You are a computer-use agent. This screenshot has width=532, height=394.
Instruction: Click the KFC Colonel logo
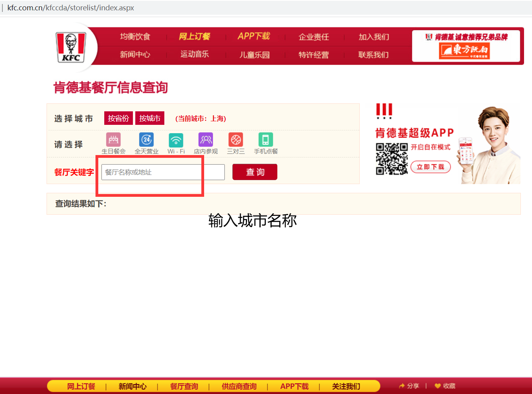(70, 46)
